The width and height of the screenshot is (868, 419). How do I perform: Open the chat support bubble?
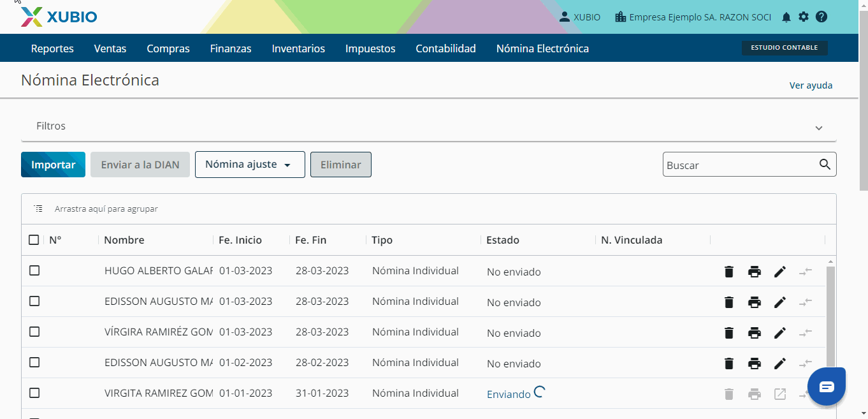click(x=827, y=386)
